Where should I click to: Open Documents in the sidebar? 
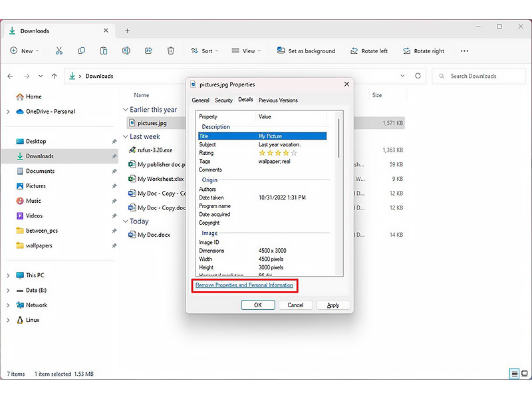40,171
